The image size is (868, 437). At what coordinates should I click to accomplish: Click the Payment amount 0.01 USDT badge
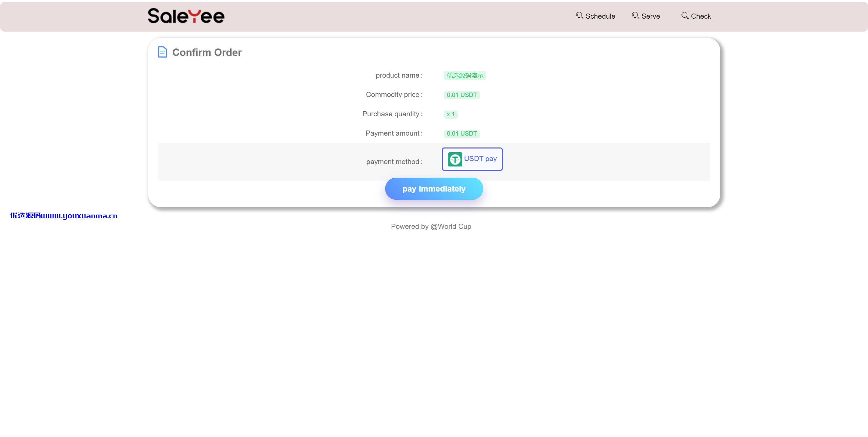pyautogui.click(x=462, y=134)
